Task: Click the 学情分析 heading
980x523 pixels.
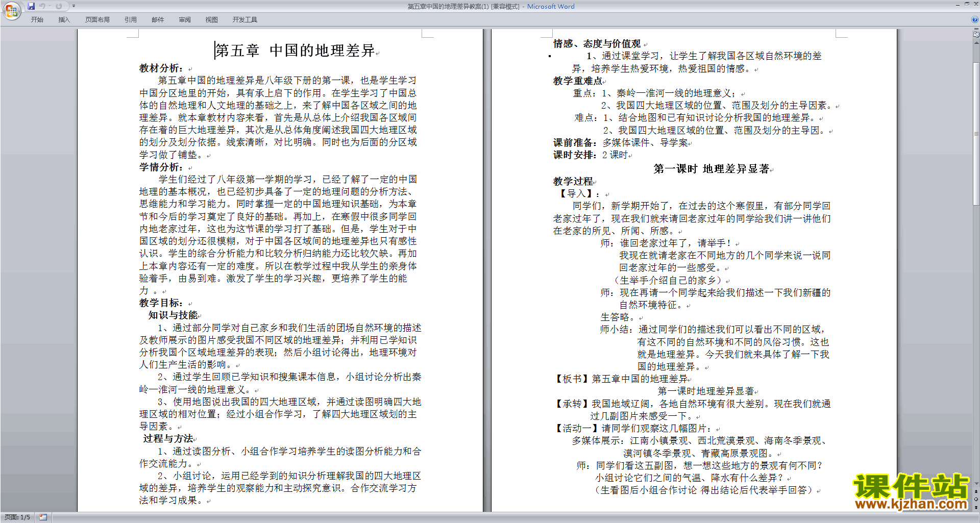Action: coord(161,167)
